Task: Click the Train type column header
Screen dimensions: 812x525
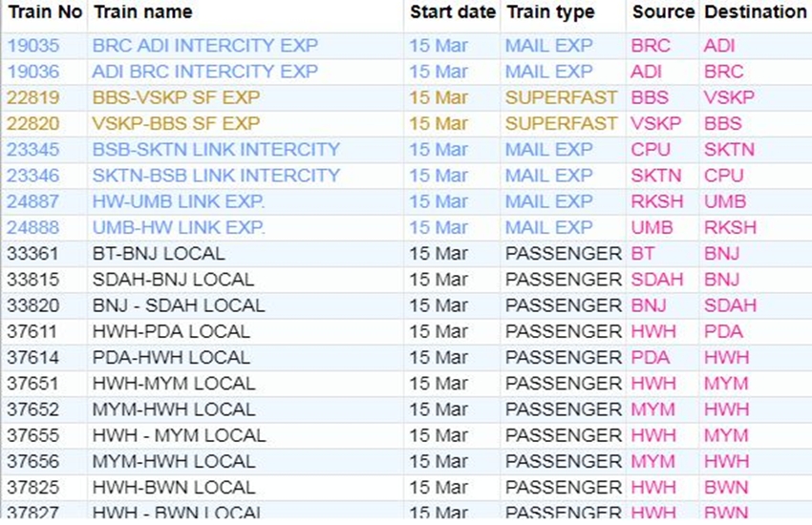Action: (x=550, y=12)
